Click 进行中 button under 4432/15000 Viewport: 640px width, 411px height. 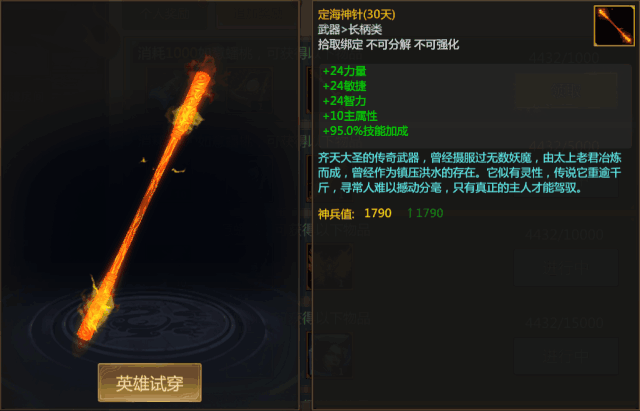(565, 356)
